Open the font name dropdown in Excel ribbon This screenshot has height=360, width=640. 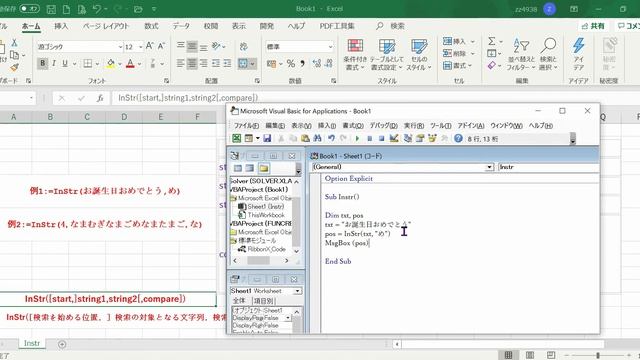120,47
